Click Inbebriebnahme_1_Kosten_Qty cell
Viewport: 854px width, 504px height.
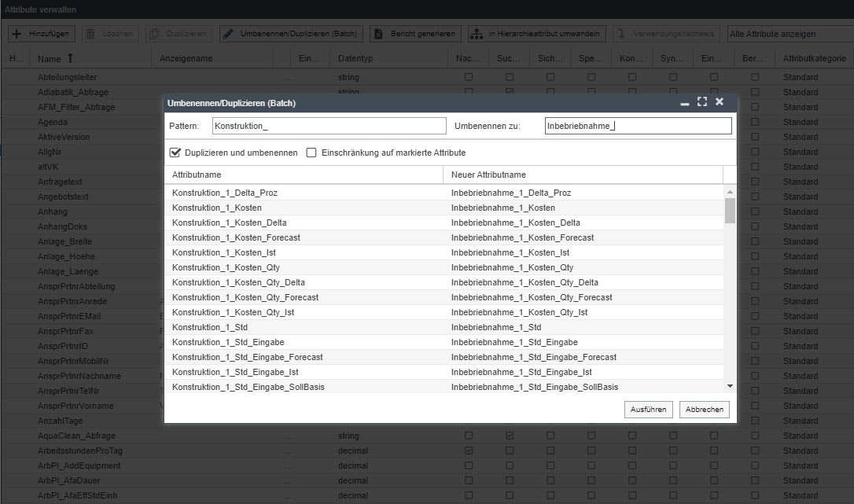tap(583, 267)
